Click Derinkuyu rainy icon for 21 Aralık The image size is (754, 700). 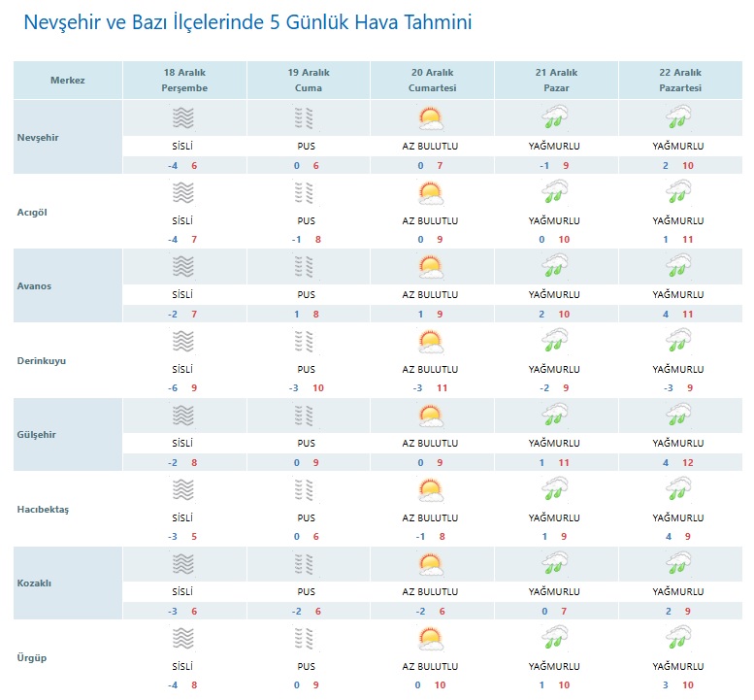(x=554, y=342)
